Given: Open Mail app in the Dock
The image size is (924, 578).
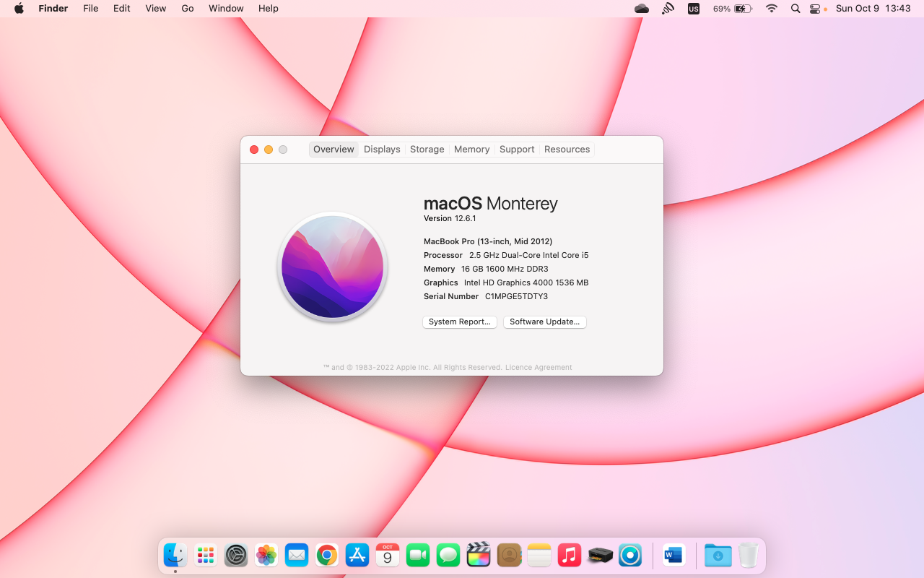Looking at the screenshot, I should 297,555.
